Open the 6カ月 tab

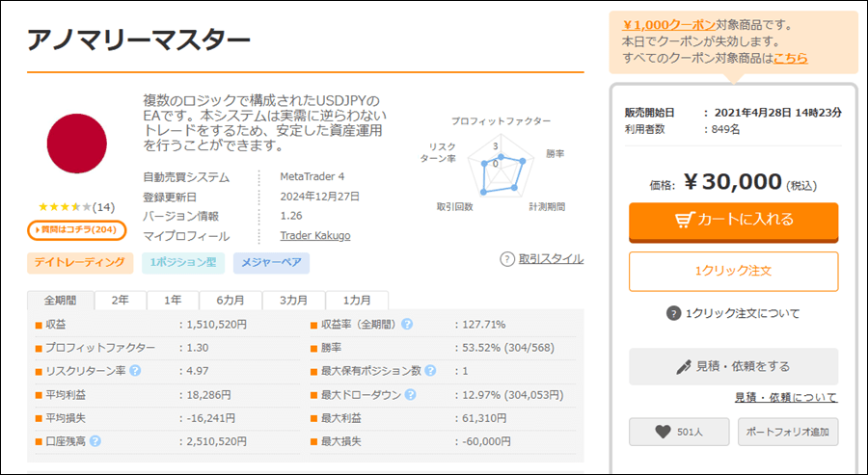click(x=231, y=301)
